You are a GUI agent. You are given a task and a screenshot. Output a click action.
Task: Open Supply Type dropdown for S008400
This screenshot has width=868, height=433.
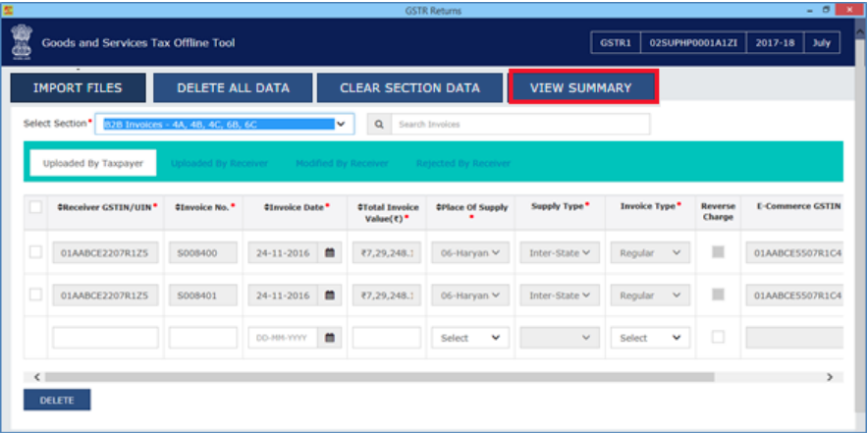(560, 252)
